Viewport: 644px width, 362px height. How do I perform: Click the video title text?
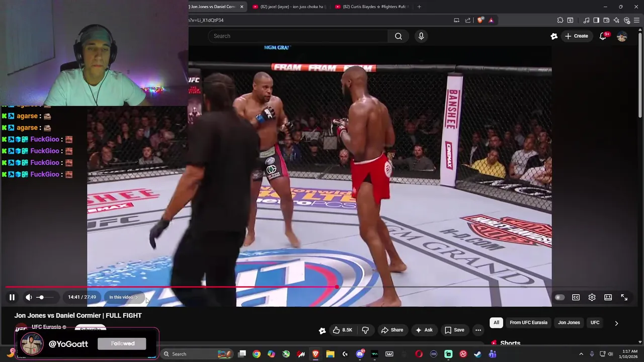point(78,315)
